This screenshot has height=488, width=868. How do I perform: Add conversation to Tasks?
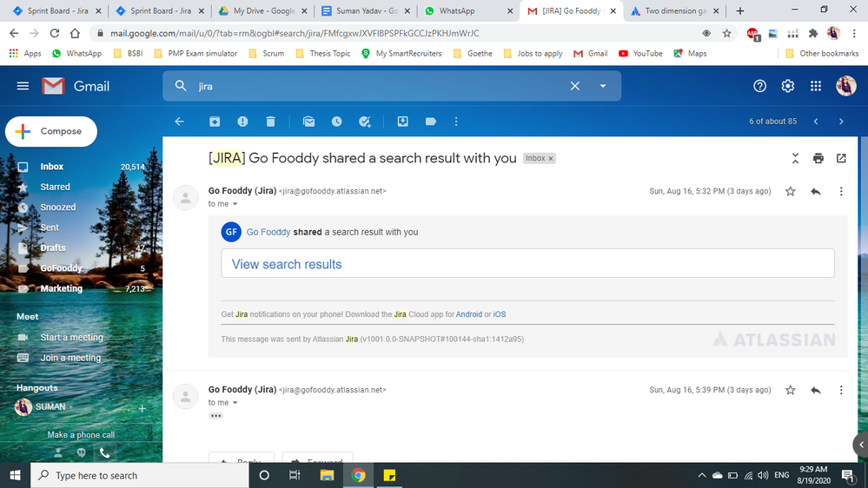click(x=365, y=122)
